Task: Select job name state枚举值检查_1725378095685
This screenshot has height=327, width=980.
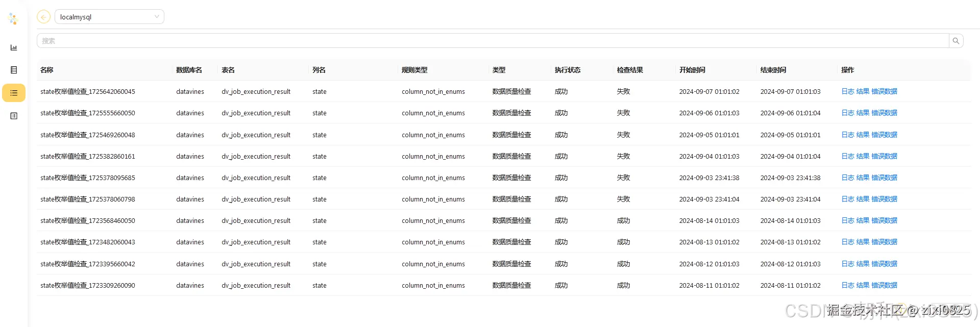Action: [x=88, y=178]
